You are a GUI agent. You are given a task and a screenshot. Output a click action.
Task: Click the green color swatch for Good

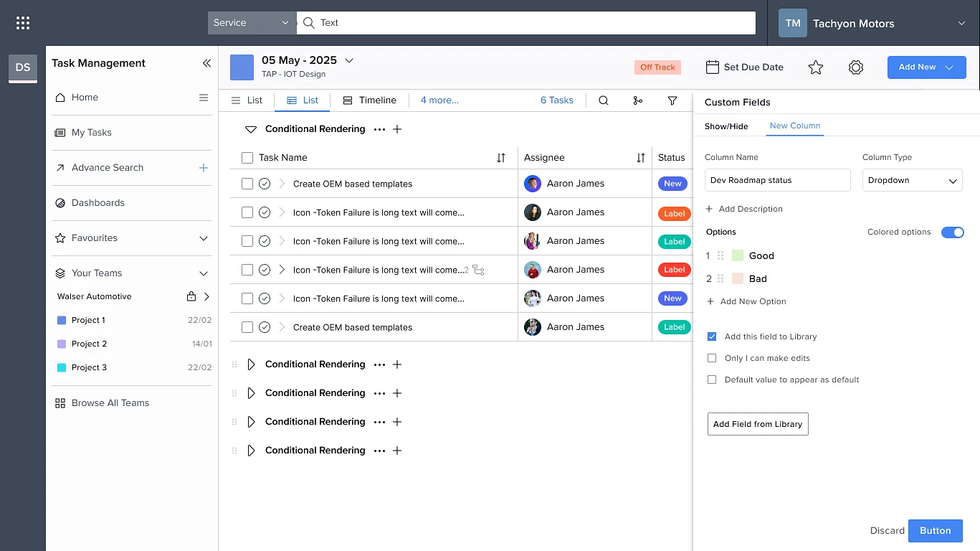click(738, 255)
